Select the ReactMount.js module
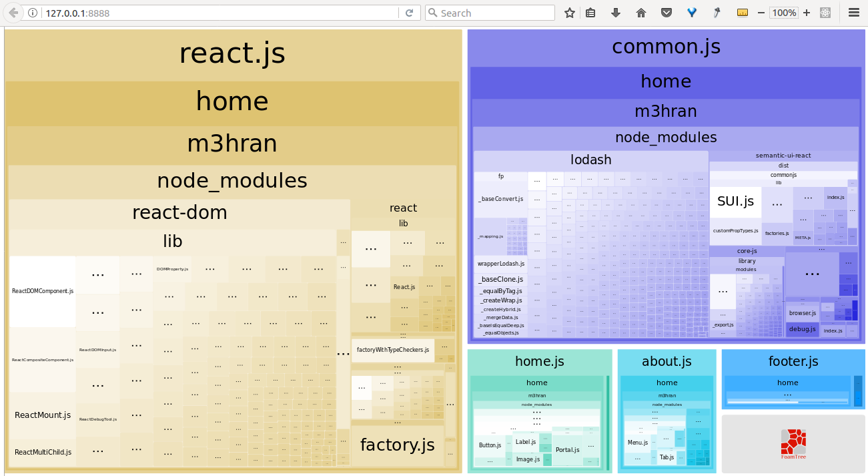868x476 pixels. (43, 415)
